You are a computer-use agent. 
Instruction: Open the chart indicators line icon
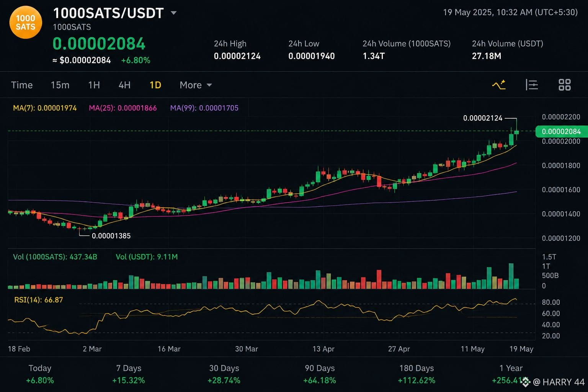499,85
